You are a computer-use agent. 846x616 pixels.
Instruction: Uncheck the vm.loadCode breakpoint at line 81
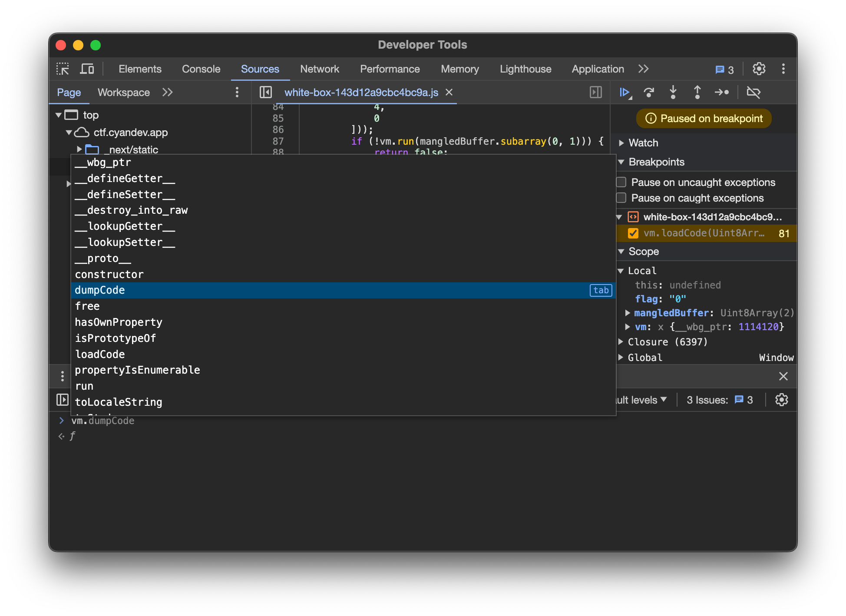pos(633,233)
